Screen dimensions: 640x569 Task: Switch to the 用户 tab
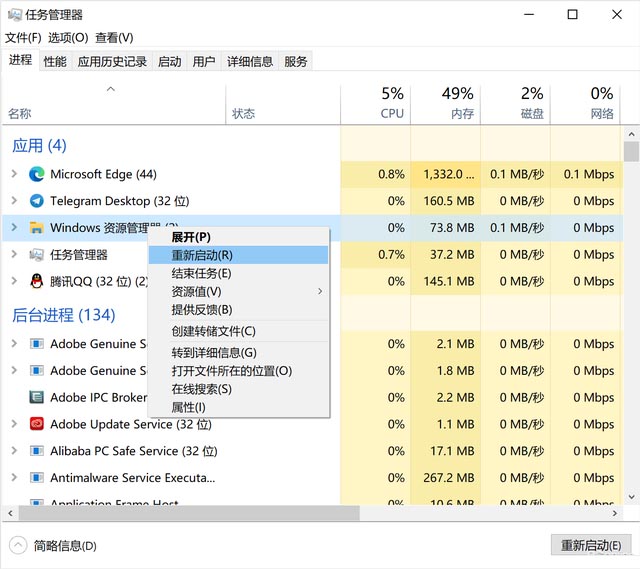coord(204,62)
